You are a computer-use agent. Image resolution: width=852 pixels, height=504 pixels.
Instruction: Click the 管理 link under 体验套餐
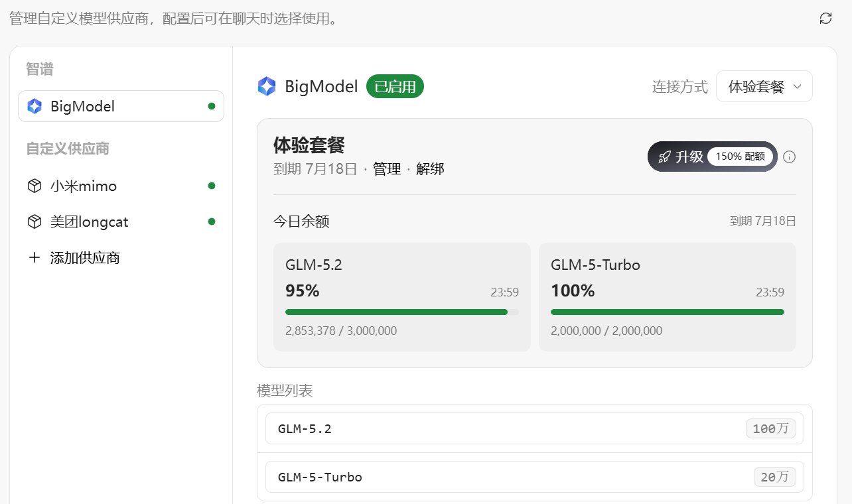coord(387,169)
